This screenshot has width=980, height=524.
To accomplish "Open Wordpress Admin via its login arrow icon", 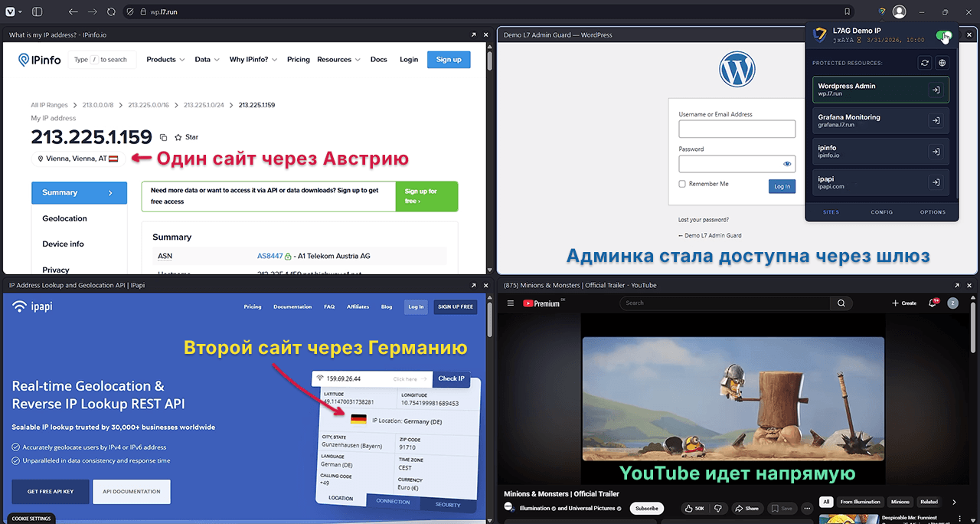I will (936, 90).
